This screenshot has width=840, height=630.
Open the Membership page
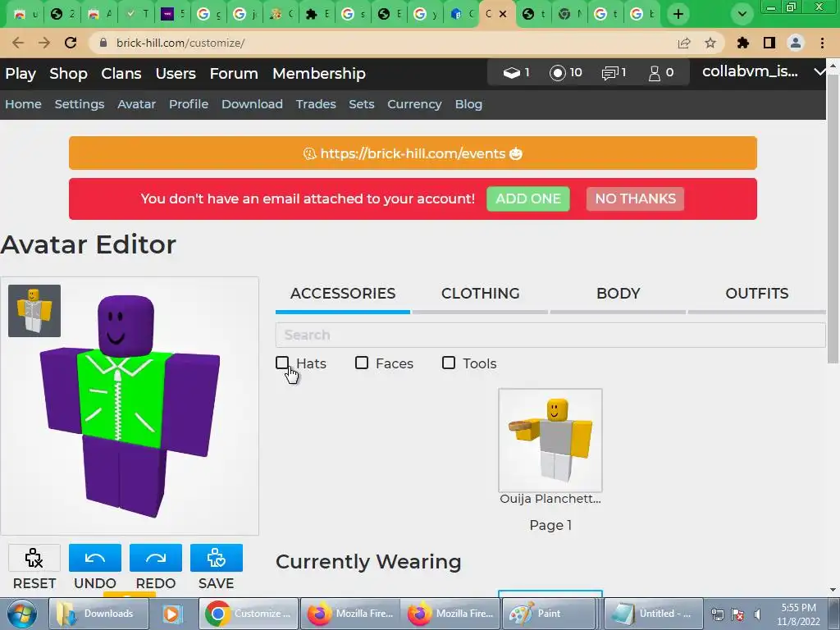(x=319, y=73)
